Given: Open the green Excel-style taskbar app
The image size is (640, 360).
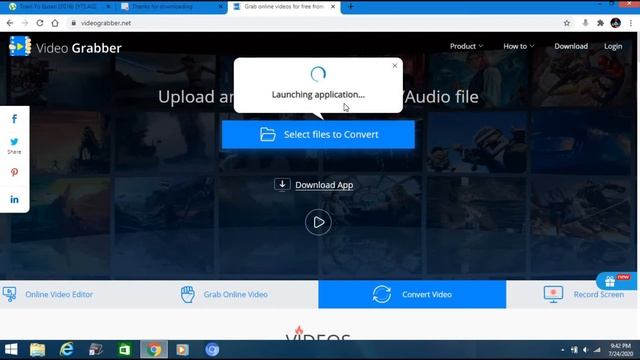Looking at the screenshot, I should [x=124, y=350].
